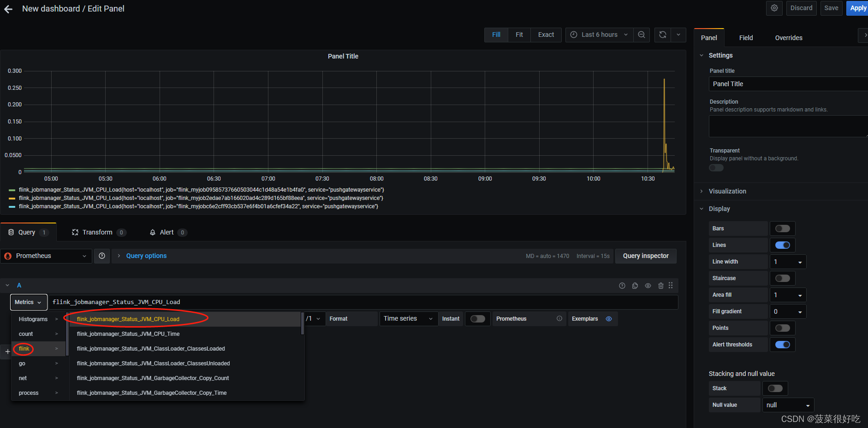This screenshot has height=428, width=868.
Task: Select Histograms metric category
Action: tap(38, 319)
